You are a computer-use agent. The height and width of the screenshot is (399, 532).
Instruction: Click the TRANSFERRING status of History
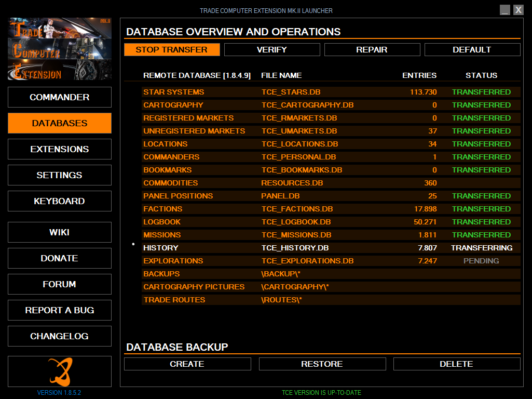pyautogui.click(x=482, y=248)
